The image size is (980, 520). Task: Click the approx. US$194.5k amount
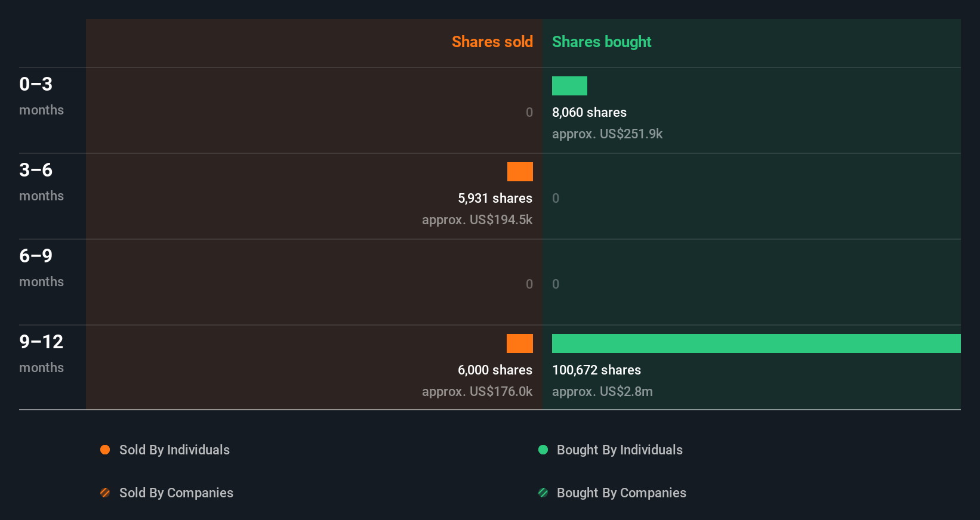click(477, 220)
